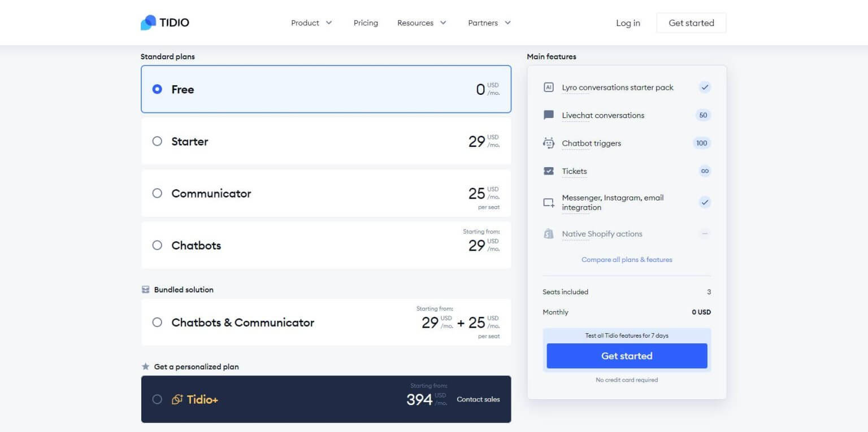The height and width of the screenshot is (432, 868).
Task: Click the Tidio+ plan logo icon
Action: point(177,400)
